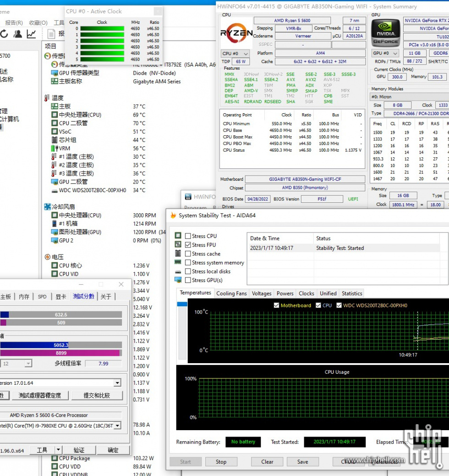The height and width of the screenshot is (476, 449).
Task: Click the Save button in Stability Test
Action: 302,461
